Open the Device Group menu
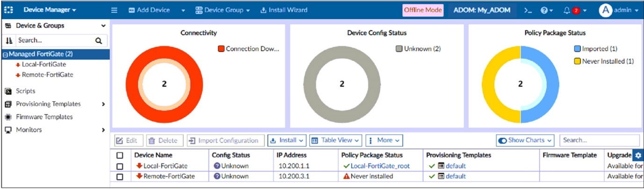Viewport: 644px width, 189px height. (222, 10)
